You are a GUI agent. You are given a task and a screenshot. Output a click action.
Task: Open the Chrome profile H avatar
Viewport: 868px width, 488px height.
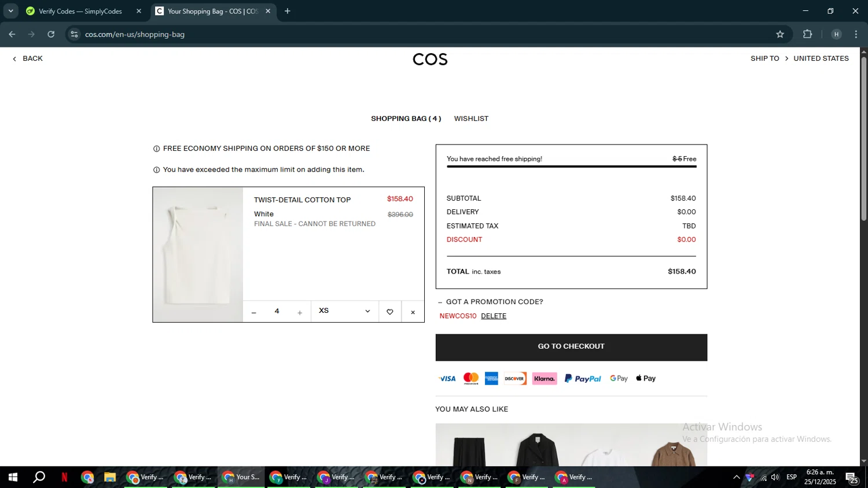pos(836,34)
